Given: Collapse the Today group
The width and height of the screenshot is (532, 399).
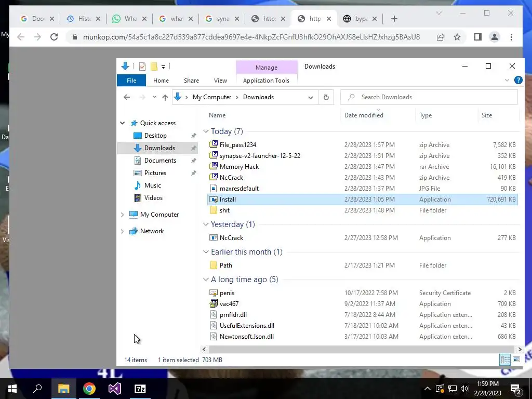Looking at the screenshot, I should pos(206,131).
